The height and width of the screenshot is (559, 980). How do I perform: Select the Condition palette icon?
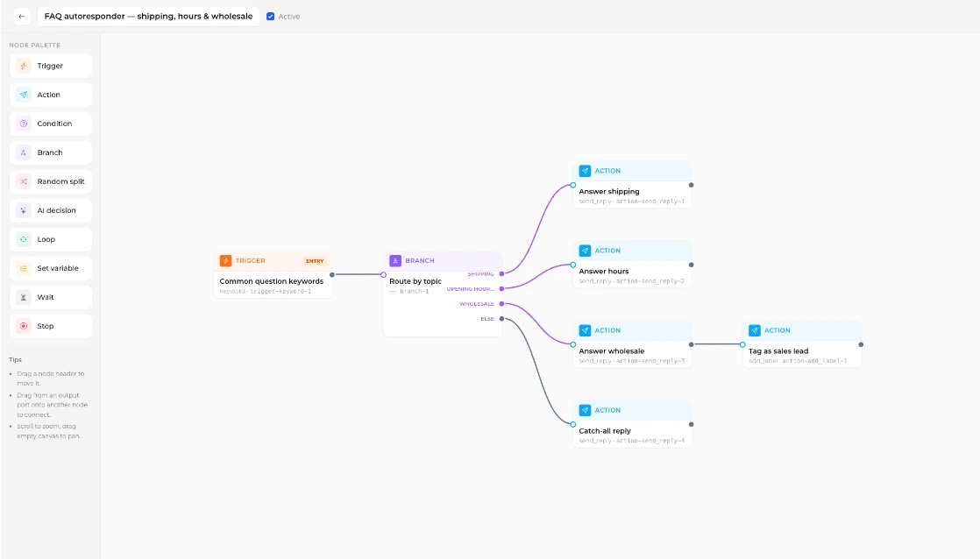click(x=23, y=124)
